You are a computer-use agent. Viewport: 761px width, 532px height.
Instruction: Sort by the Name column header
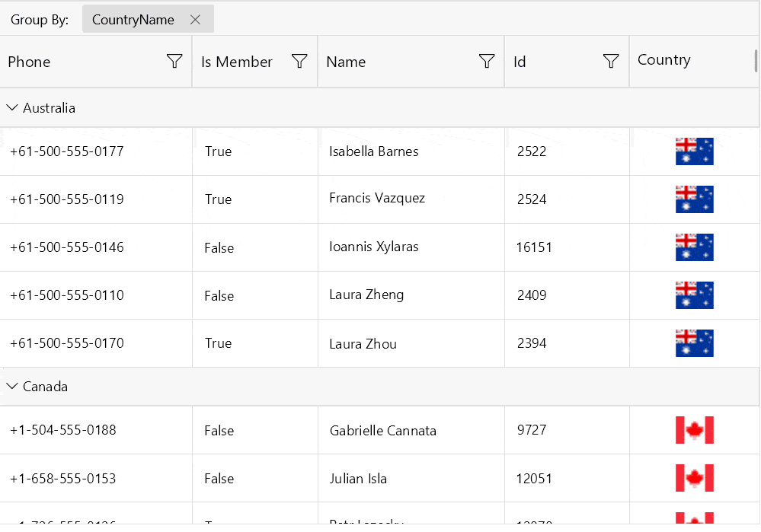coord(347,61)
